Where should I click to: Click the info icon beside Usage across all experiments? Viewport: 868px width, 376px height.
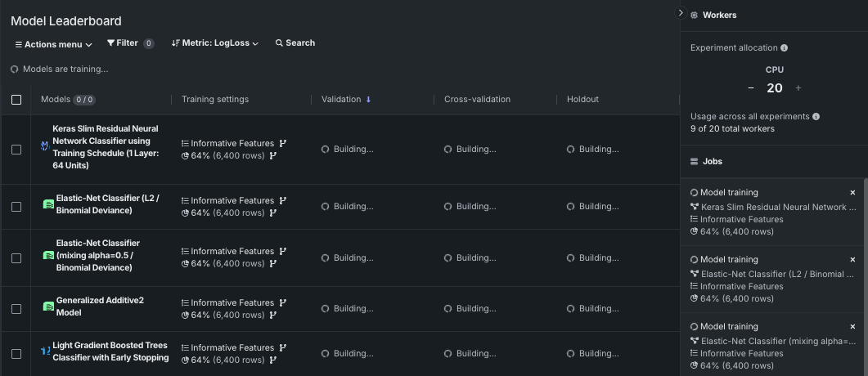816,117
